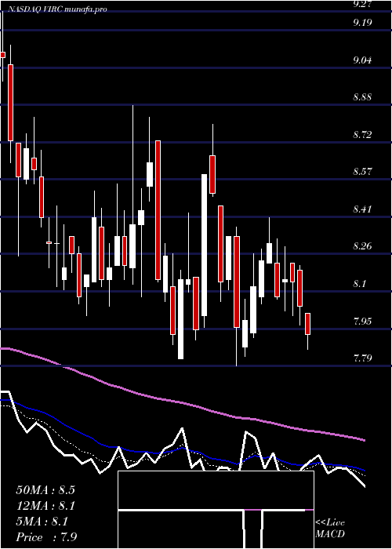Select the 7.95 price level label
The width and height of the screenshot is (392, 549).
point(362,321)
